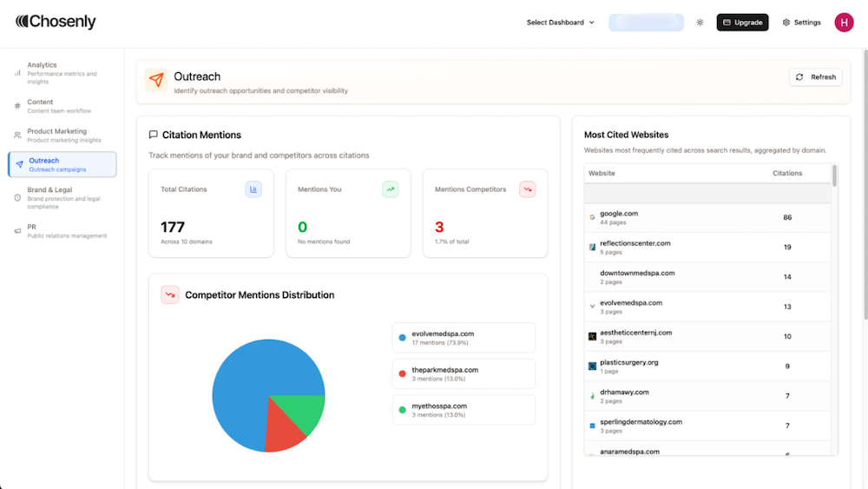Viewport: 868px width, 489px height.
Task: Click the green dot beside myethosspa.com
Action: [403, 410]
